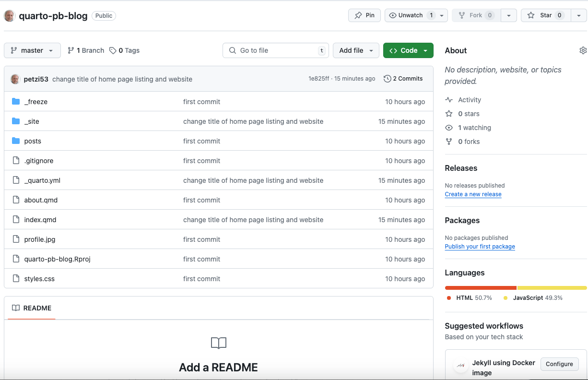Click the _freeze folder icon

(16, 101)
